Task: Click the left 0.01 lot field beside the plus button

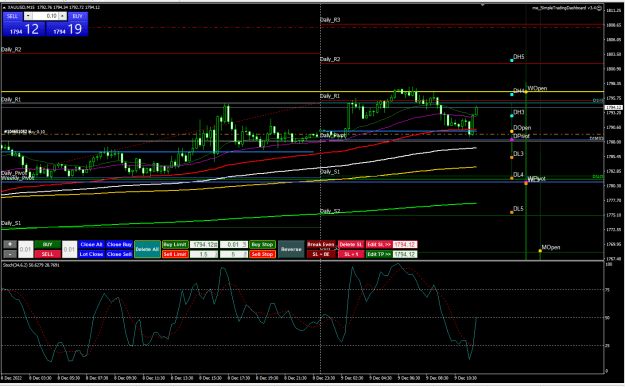Action: coord(26,249)
